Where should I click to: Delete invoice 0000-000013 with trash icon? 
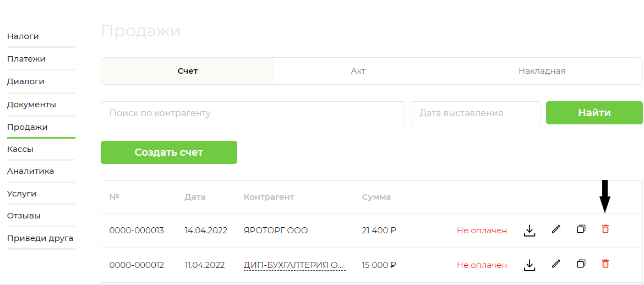pos(605,229)
